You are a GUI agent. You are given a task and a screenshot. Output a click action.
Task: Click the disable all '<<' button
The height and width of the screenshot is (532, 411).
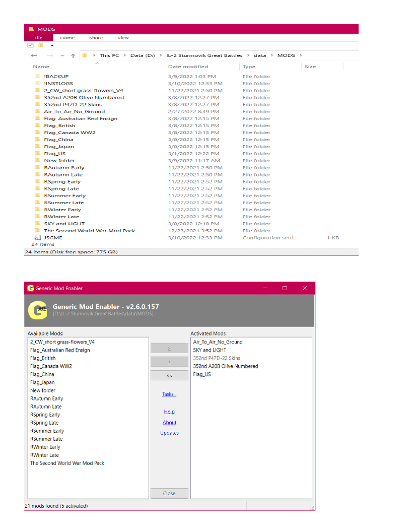point(169,376)
